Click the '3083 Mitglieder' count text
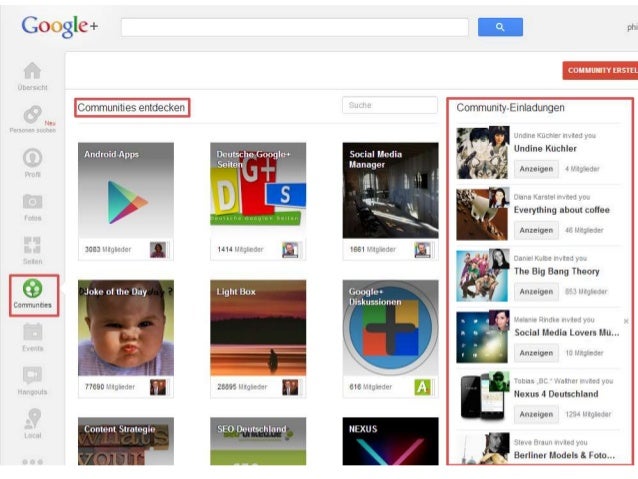Image resolution: width=638 pixels, height=479 pixels. [108, 249]
